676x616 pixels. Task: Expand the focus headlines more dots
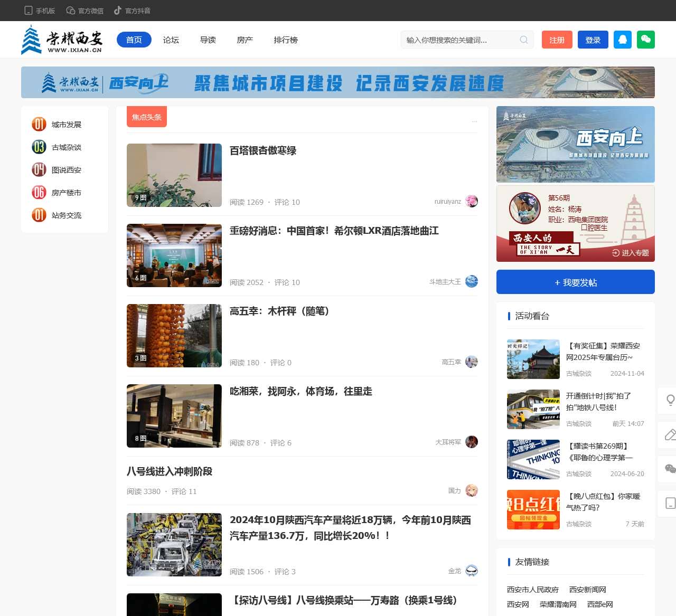[474, 121]
